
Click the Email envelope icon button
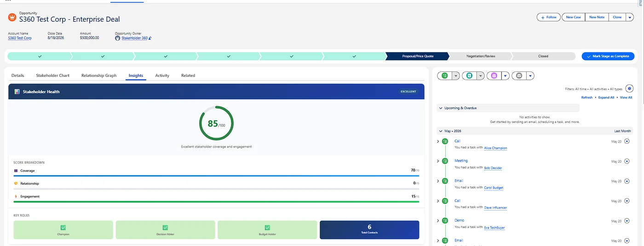[519, 76]
